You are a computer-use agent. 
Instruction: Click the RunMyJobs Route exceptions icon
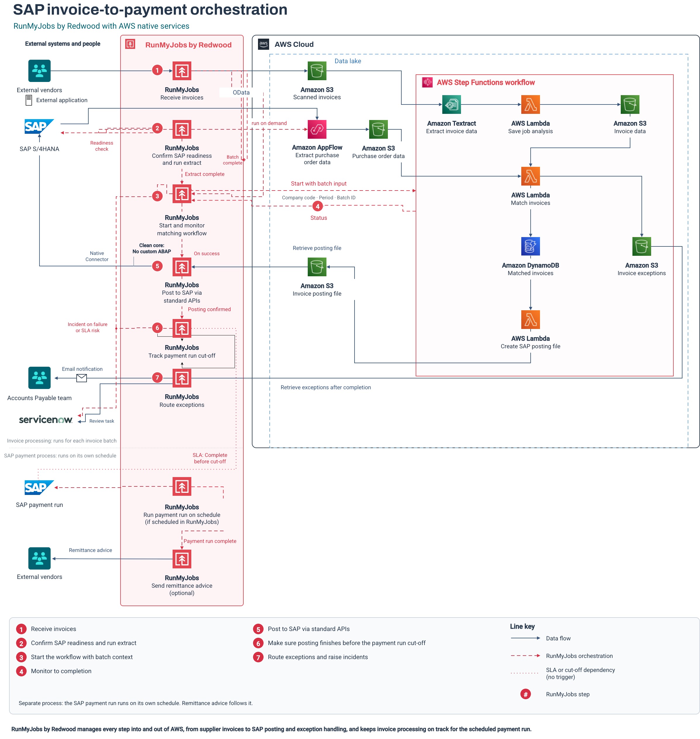182,378
